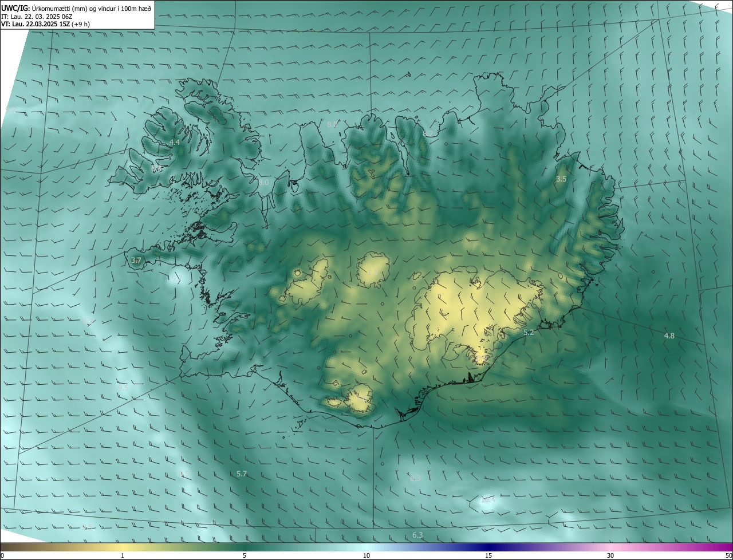733x560 pixels.
Task: Select the 'IT: Lau. 22. 03. 2025 06Z' line
Action: (x=36, y=17)
